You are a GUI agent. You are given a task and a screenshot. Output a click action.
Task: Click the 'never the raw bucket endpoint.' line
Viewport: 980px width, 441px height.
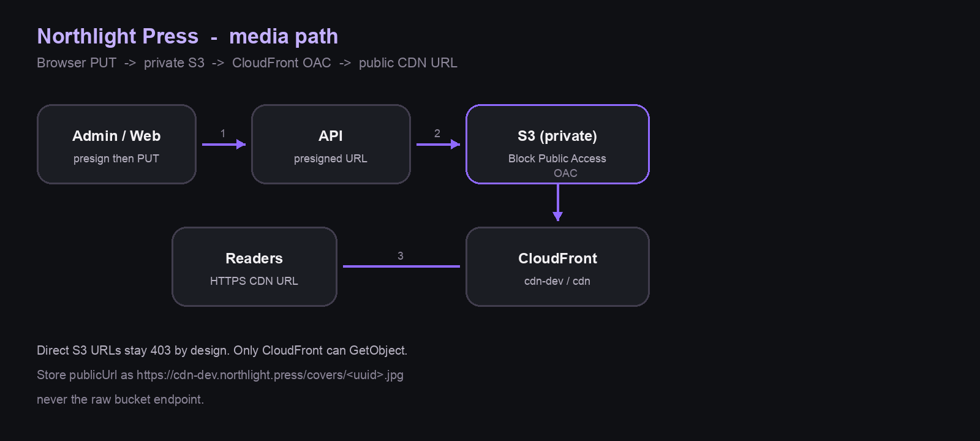click(x=120, y=399)
